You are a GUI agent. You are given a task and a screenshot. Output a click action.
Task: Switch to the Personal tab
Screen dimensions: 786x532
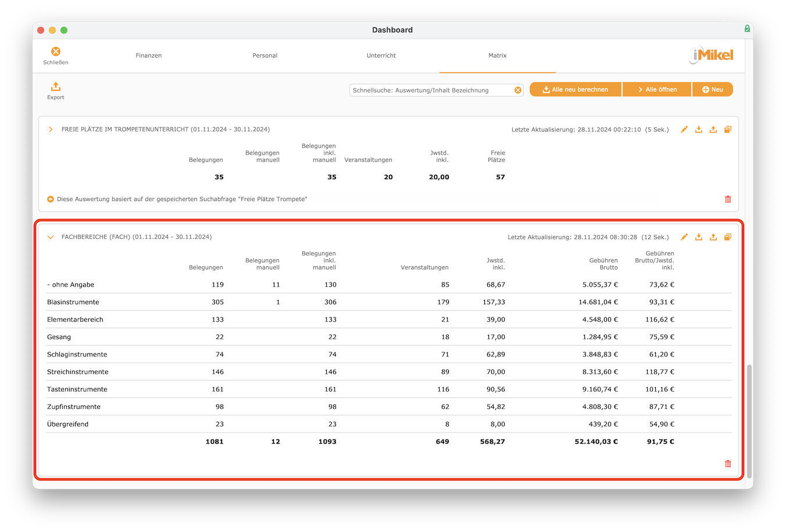point(265,56)
